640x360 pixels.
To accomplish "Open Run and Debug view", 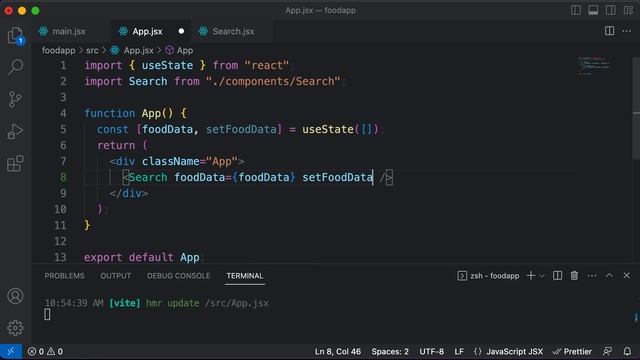I will point(15,131).
